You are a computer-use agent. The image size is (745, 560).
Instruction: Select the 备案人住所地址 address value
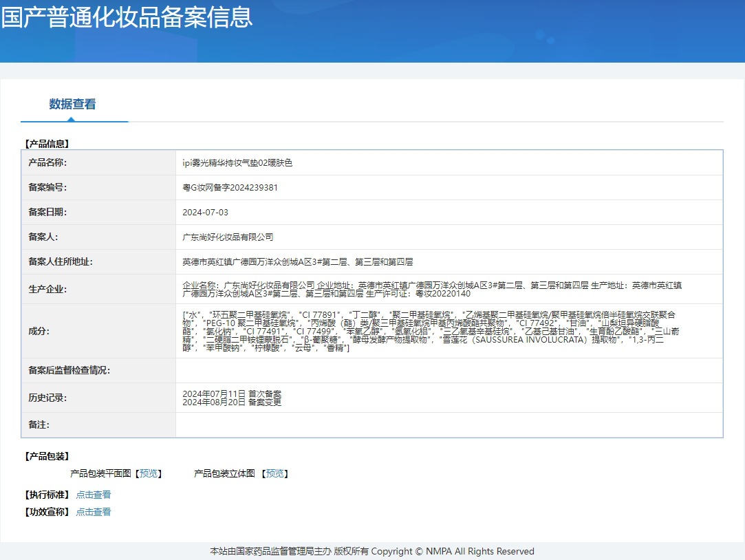click(297, 261)
